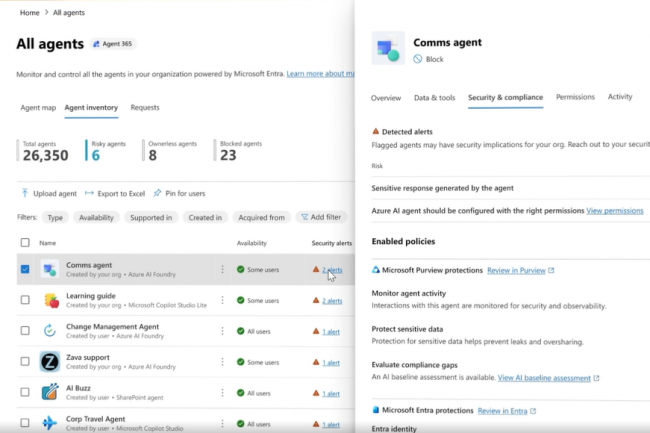Screen dimensions: 650x433
Task: Click the Zava support agent icon
Action: pos(49,362)
